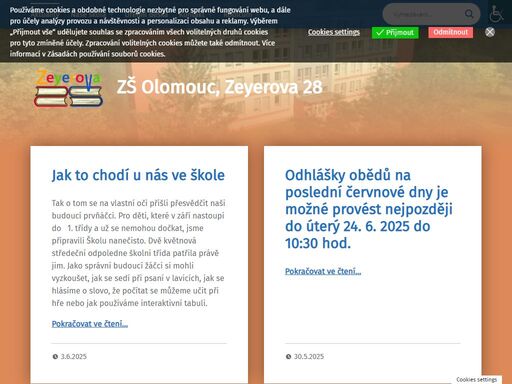Open the Odhlášky obědů article headline

[x=369, y=209]
